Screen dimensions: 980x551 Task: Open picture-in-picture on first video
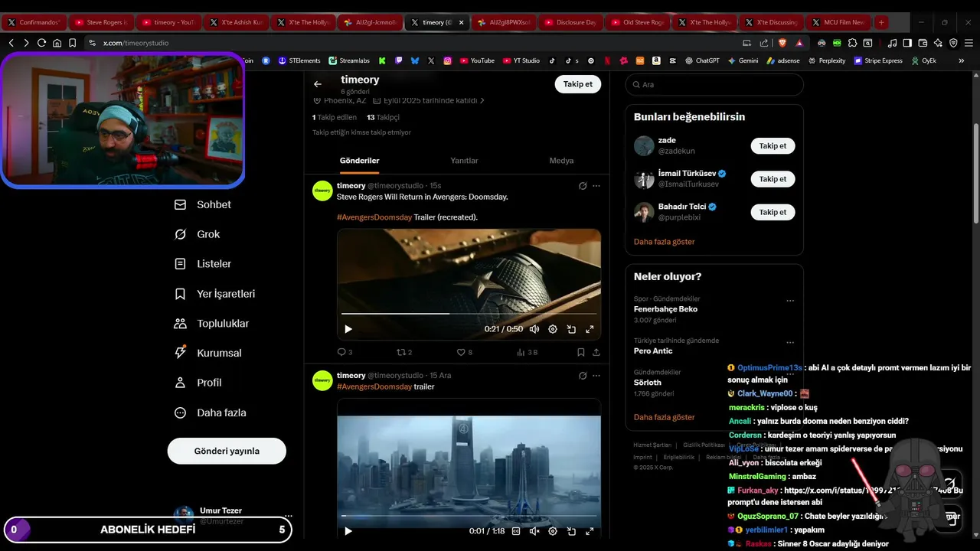click(571, 329)
